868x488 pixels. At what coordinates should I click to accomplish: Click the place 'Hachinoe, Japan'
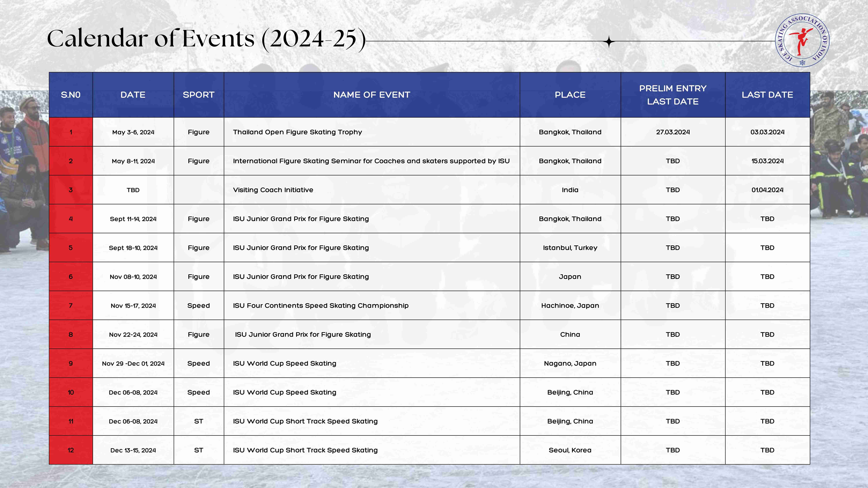point(570,306)
